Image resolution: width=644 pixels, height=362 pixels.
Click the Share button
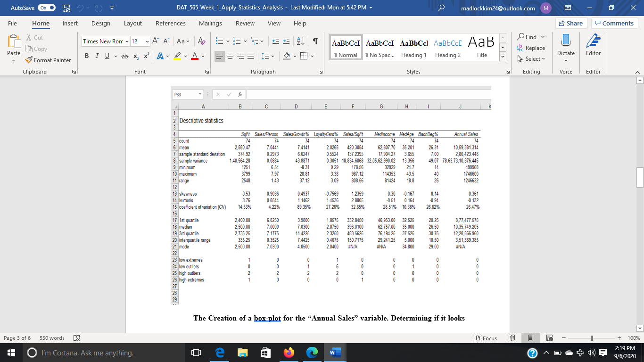tap(570, 24)
